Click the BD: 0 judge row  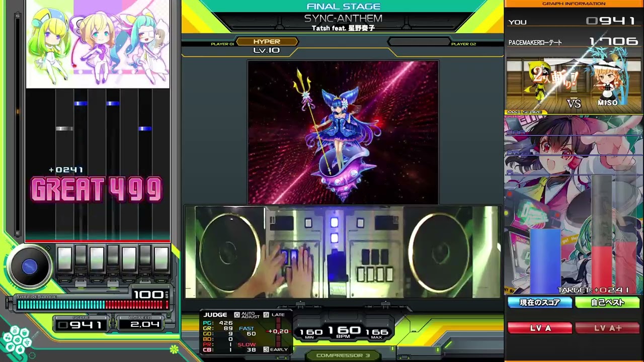[218, 339]
